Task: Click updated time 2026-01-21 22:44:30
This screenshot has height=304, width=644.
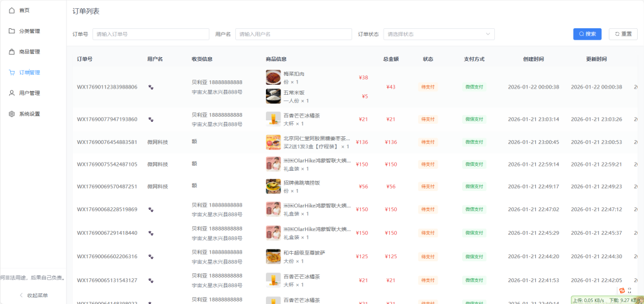Action: click(x=596, y=256)
